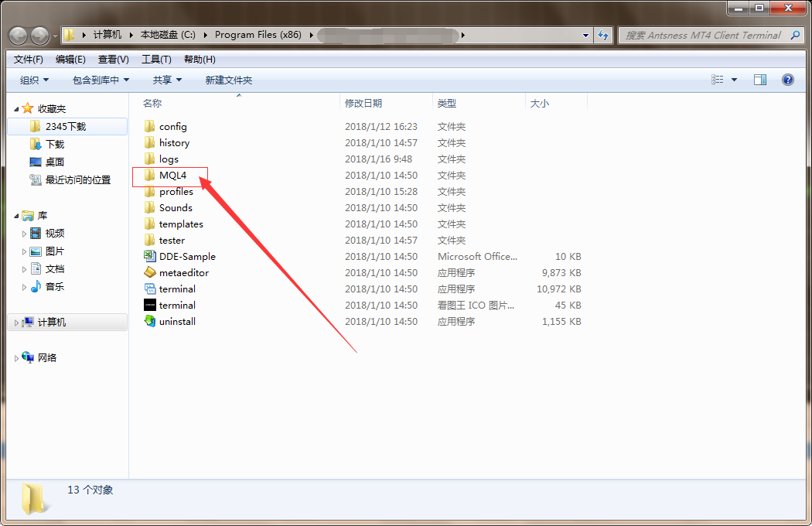Open the 文件(F) menu
The image size is (812, 526).
point(29,60)
